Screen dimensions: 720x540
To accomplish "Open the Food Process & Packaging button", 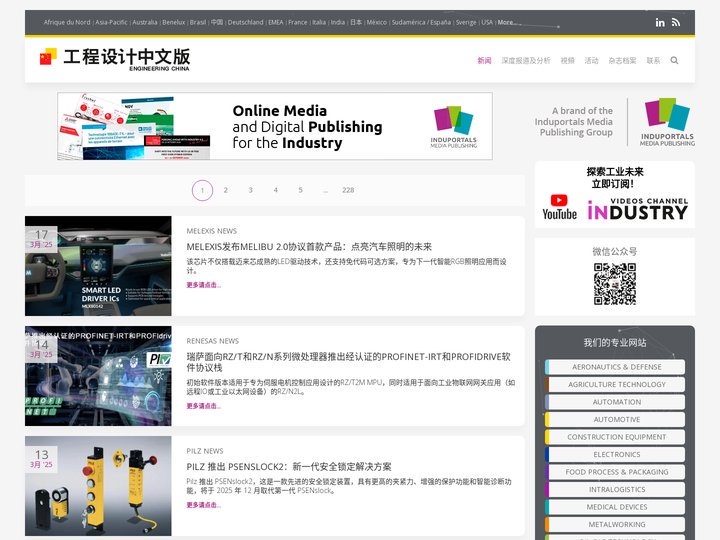I will 615,472.
